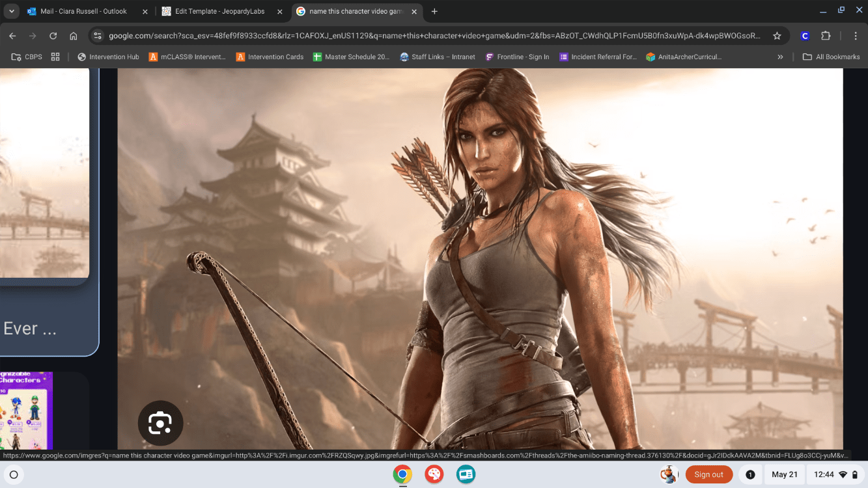Click the Sign out button

(708, 474)
